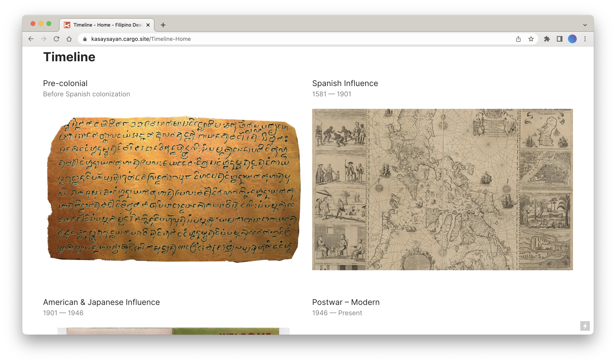Image resolution: width=616 pixels, height=364 pixels.
Task: Reload the current page
Action: click(57, 39)
